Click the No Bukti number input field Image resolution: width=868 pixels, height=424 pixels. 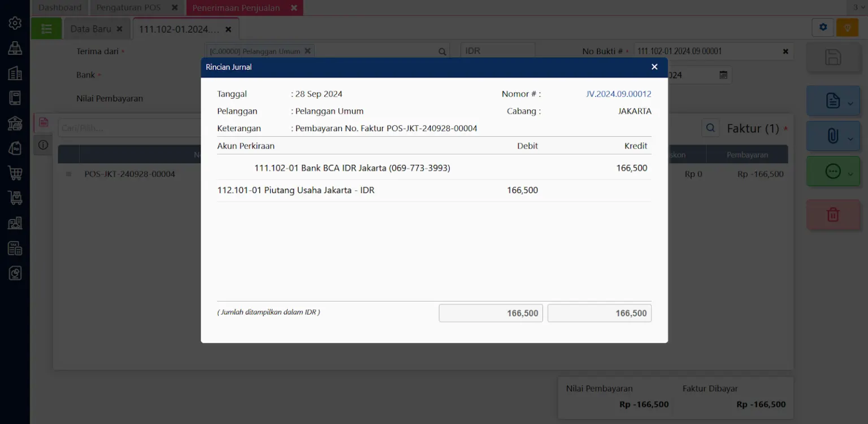706,51
